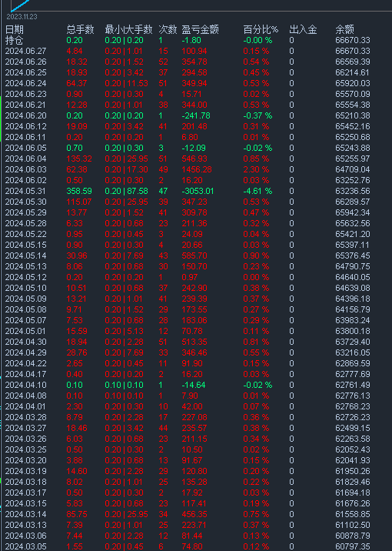Click the 最小|大手数 column header
The image size is (392, 551).
129,29
